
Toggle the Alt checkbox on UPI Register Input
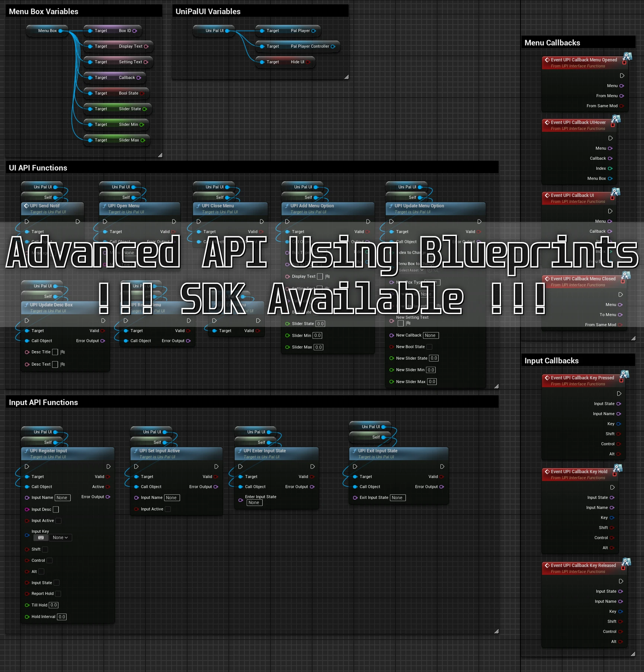pos(41,572)
